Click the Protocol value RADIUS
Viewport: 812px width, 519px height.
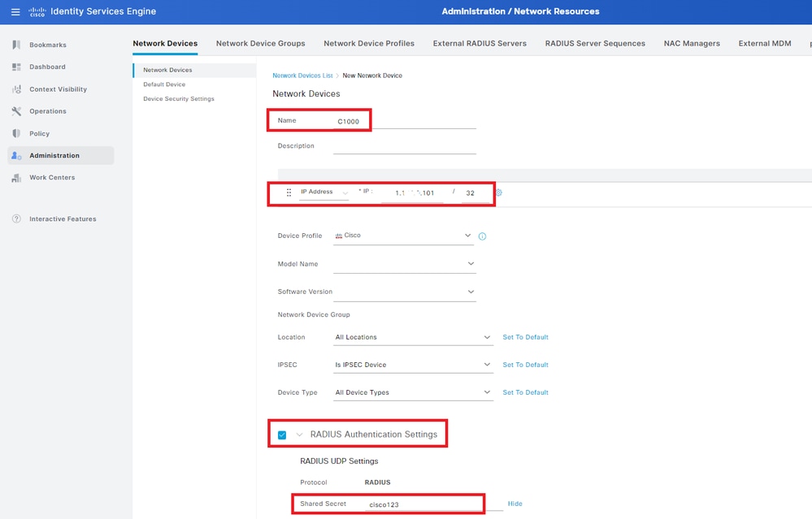click(x=377, y=482)
